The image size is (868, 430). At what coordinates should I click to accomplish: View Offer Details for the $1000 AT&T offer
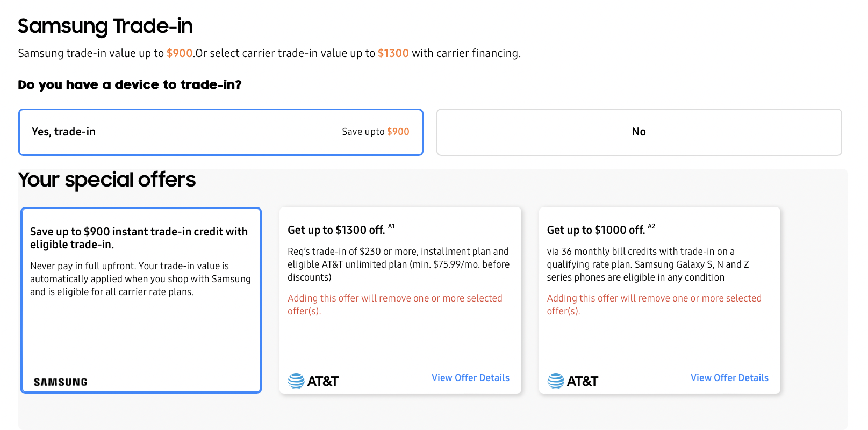click(x=729, y=378)
